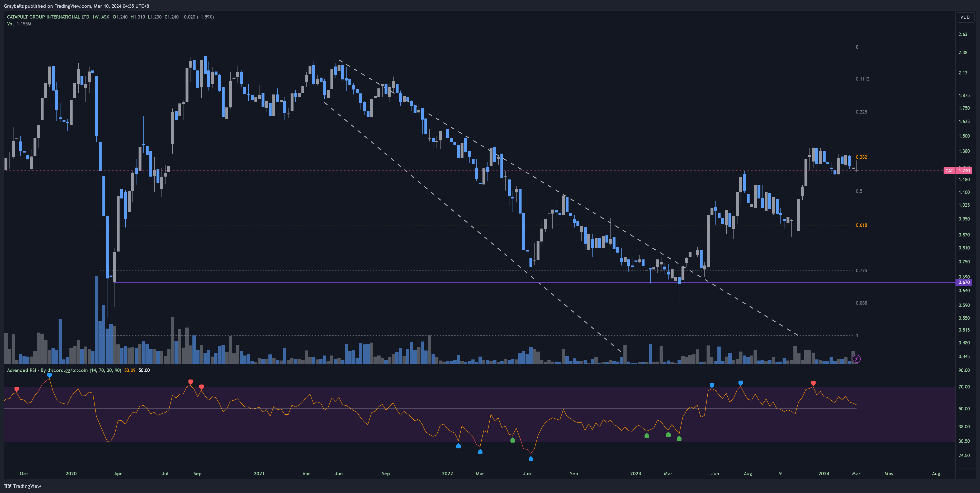
Task: Click the Grayballz published on TradingView header
Action: point(77,6)
